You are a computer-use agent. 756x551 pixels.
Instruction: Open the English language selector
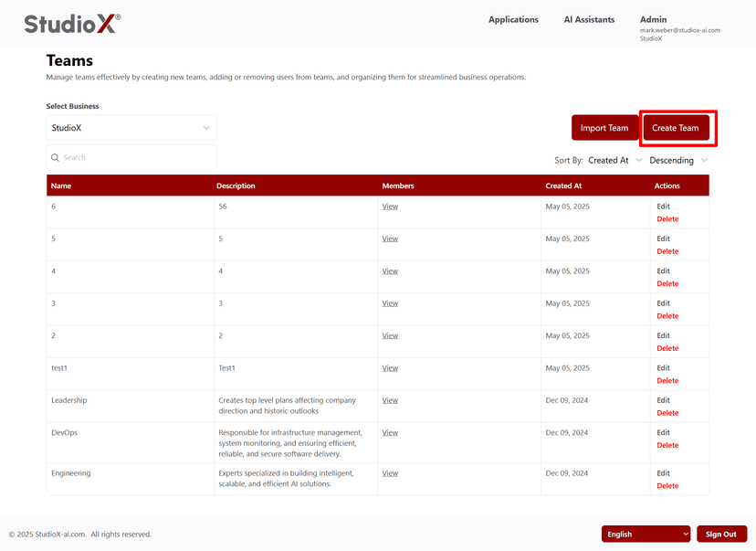point(645,534)
